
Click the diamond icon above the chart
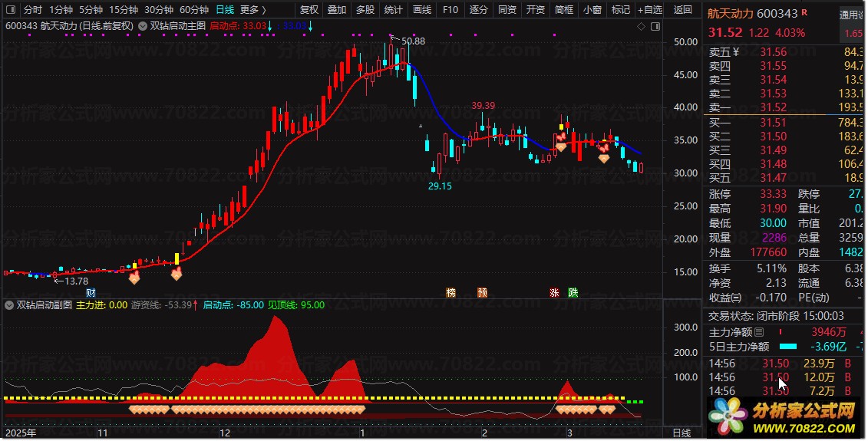tap(642, 26)
